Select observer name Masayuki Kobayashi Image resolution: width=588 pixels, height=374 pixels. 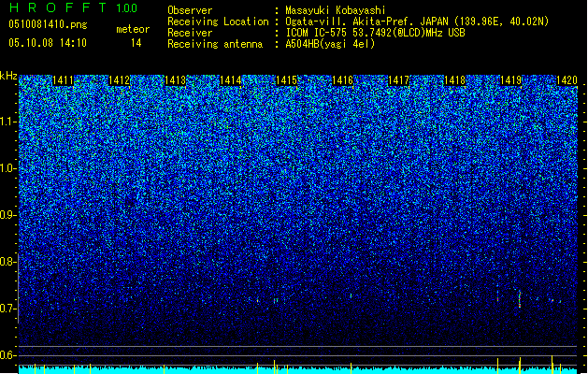[336, 10]
